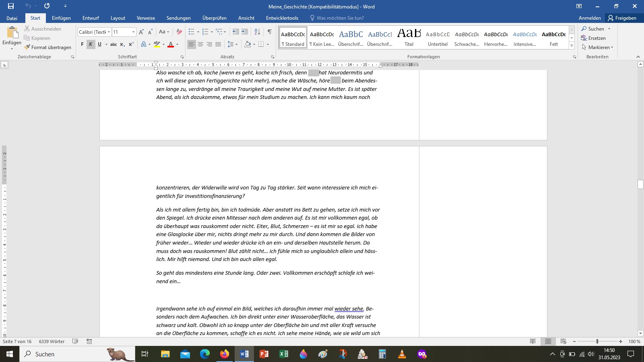
Task: Click the Suchen button in Bearbeiten
Action: point(592,29)
